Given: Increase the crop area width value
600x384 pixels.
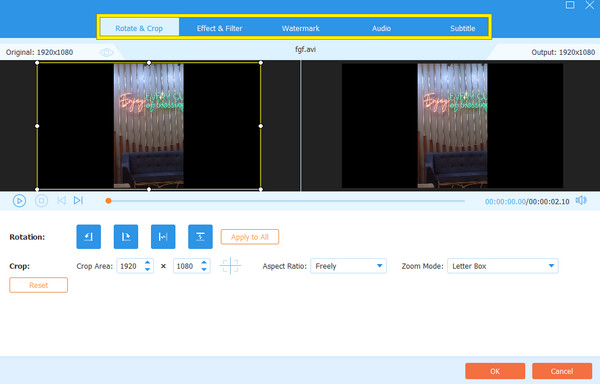Looking at the screenshot, I should click(148, 262).
